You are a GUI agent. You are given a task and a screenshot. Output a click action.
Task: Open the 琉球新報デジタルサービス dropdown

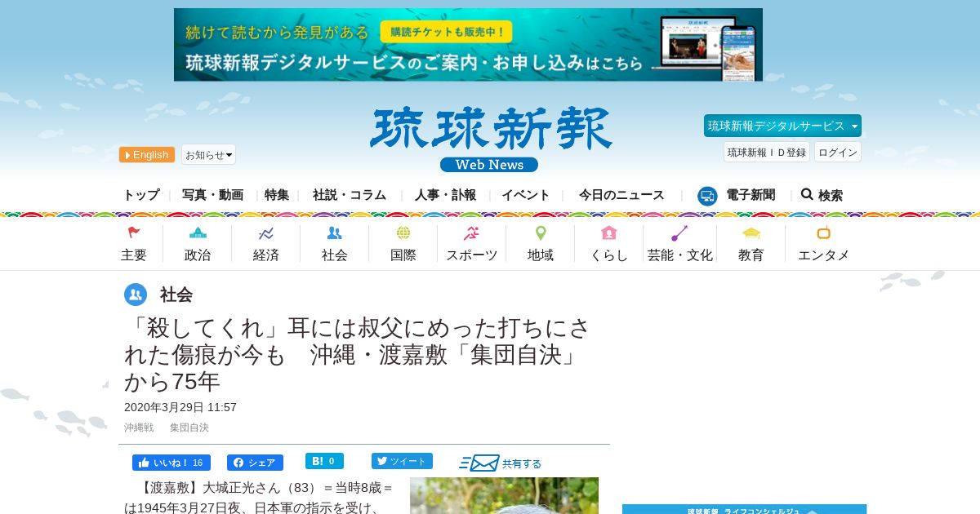pos(782,126)
